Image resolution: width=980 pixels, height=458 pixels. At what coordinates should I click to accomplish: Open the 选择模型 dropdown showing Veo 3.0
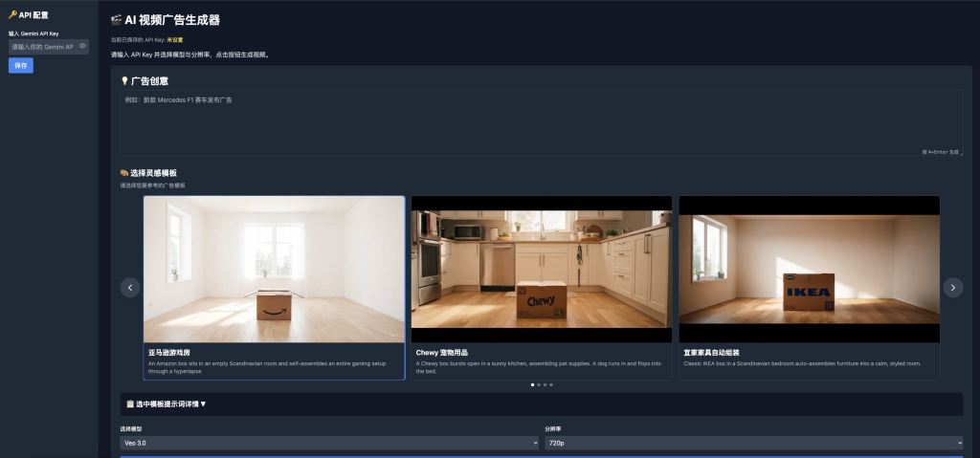pos(329,443)
